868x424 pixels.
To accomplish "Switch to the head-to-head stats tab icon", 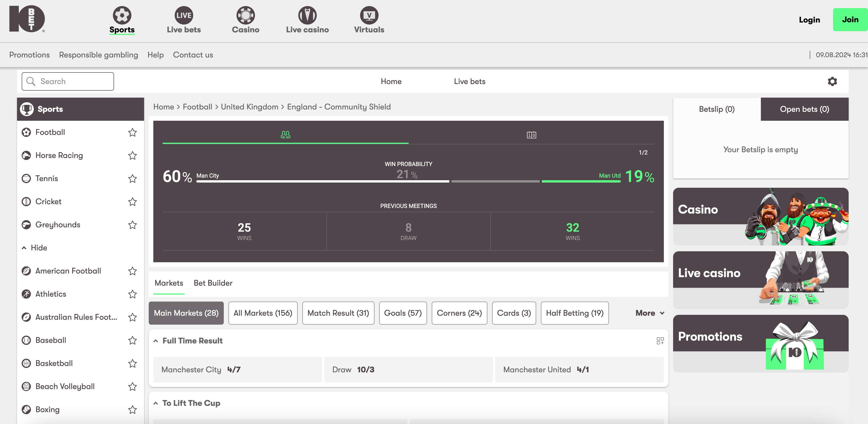I will point(285,135).
